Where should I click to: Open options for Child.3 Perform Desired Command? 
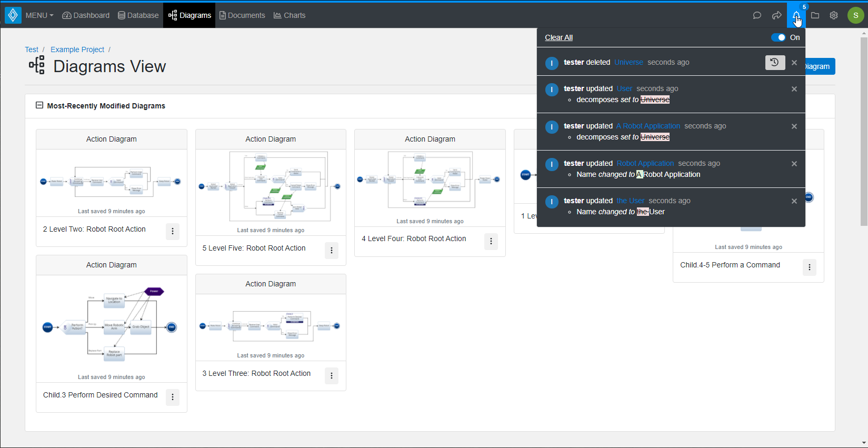point(173,397)
